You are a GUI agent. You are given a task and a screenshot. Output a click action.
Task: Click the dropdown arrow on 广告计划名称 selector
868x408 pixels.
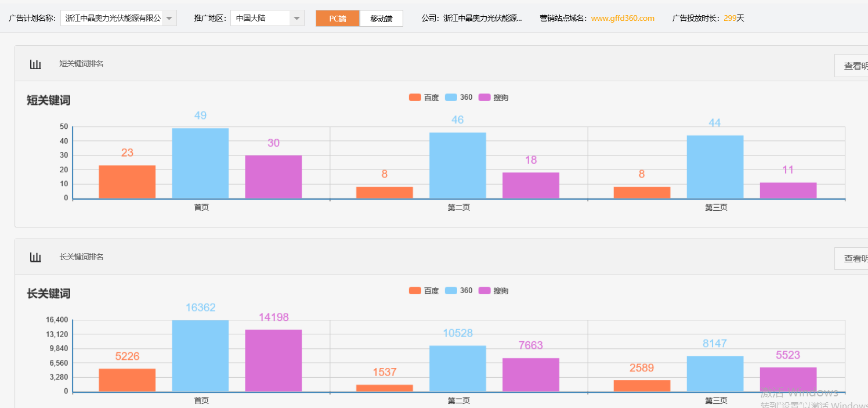point(169,17)
